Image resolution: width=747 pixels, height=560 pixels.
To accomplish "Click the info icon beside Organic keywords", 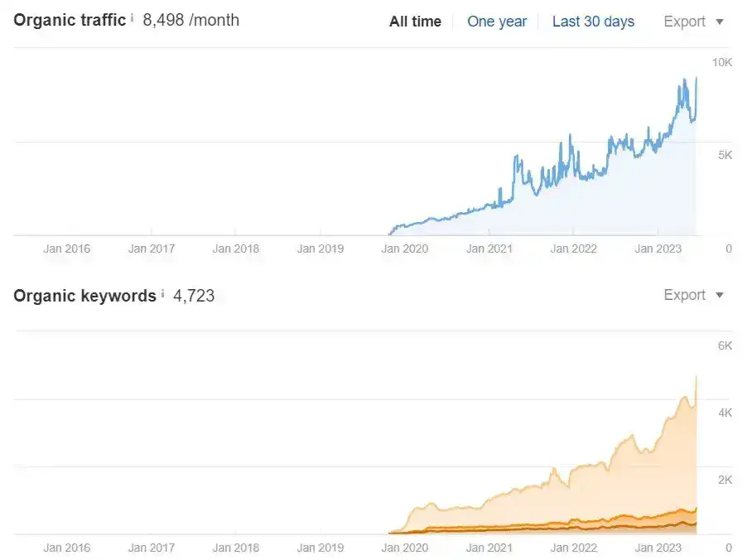I will pos(162,294).
